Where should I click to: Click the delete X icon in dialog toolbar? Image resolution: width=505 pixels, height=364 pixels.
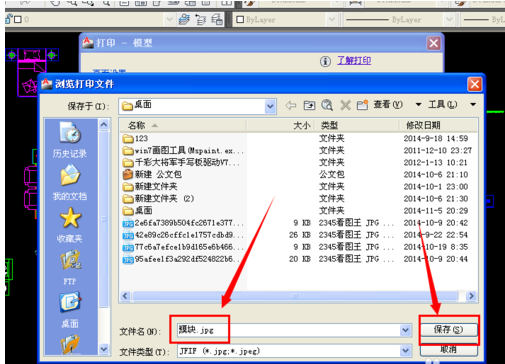click(345, 106)
